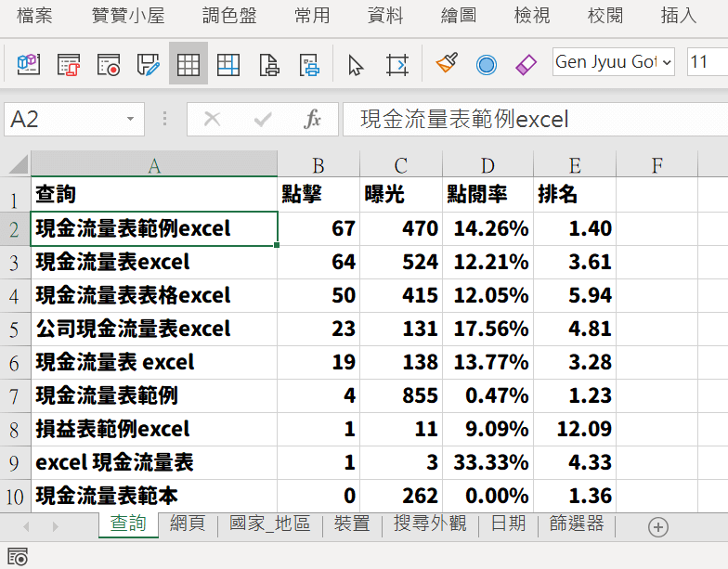The image size is (728, 569).
Task: Click the form with red scroll icon
Action: (69, 64)
